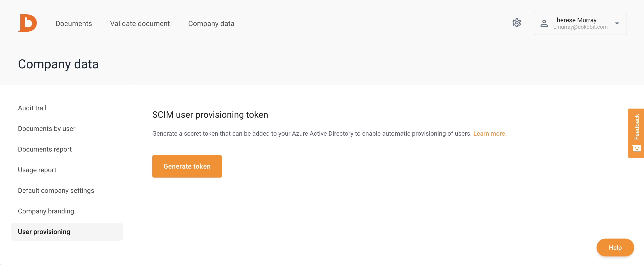Viewport: 644px width, 265px height.
Task: Open the Help chat button
Action: 615,248
